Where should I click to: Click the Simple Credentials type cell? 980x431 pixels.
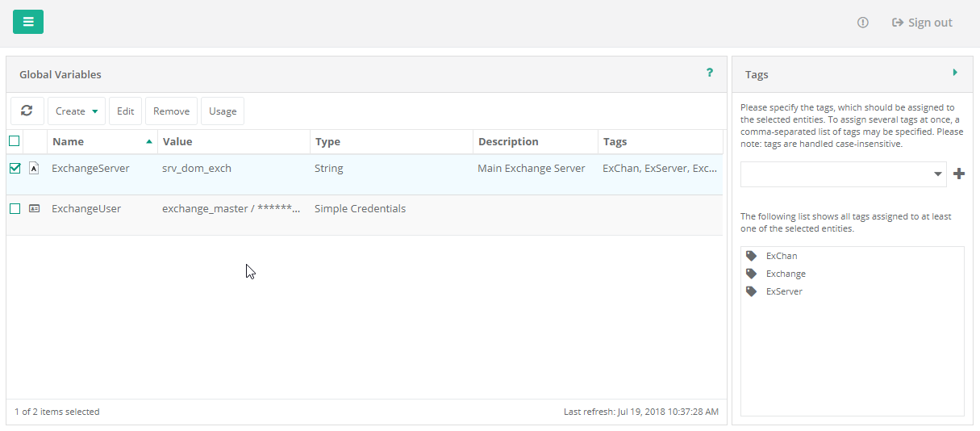coord(360,209)
